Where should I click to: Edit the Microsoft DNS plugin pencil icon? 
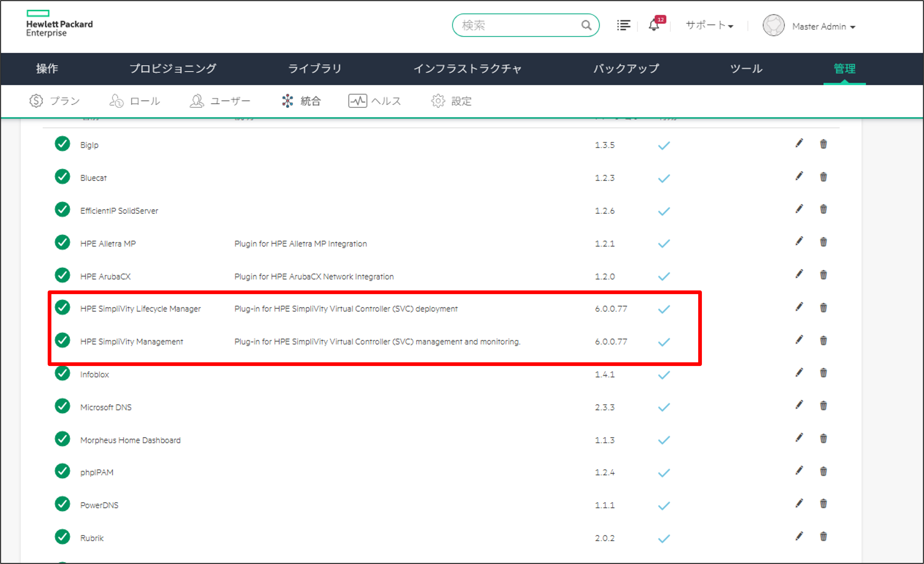pyautogui.click(x=799, y=405)
